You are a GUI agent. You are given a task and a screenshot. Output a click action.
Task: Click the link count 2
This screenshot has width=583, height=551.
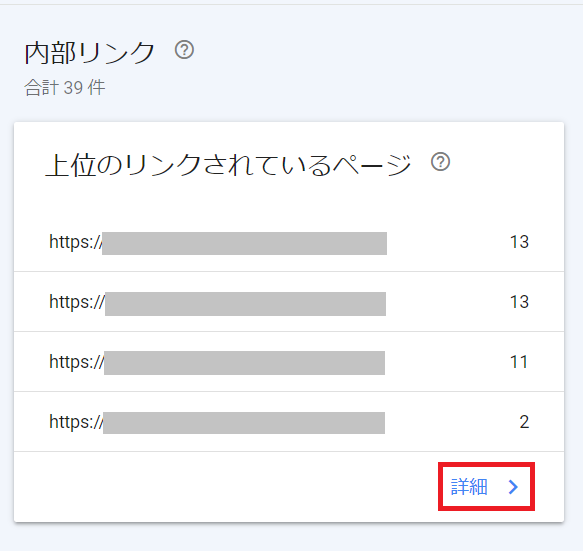click(524, 422)
